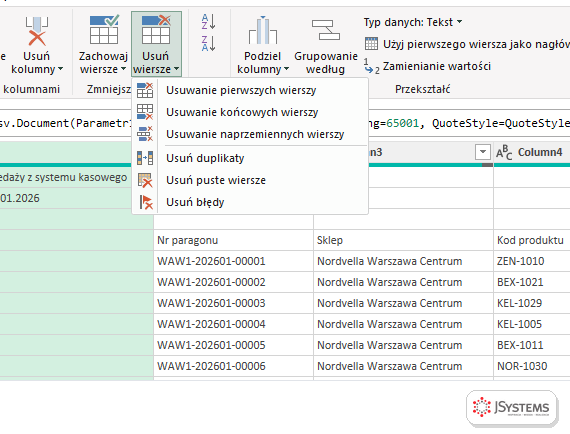The image size is (570, 434).
Task: Click the KEL-1029 product code cell
Action: pyautogui.click(x=532, y=303)
